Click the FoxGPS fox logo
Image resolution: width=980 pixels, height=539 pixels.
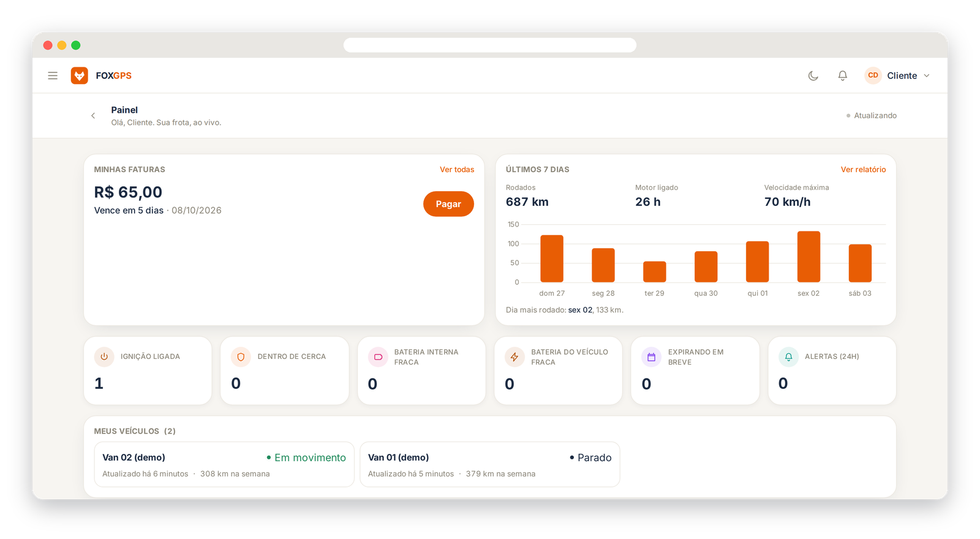(x=79, y=75)
